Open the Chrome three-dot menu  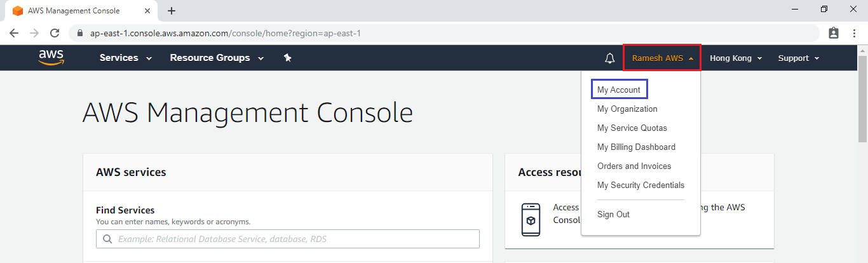854,32
